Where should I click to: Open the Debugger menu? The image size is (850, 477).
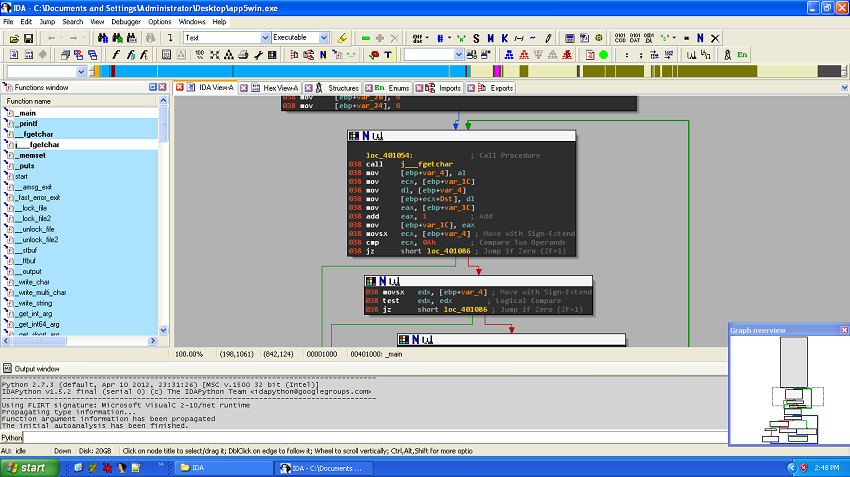pyautogui.click(x=126, y=22)
